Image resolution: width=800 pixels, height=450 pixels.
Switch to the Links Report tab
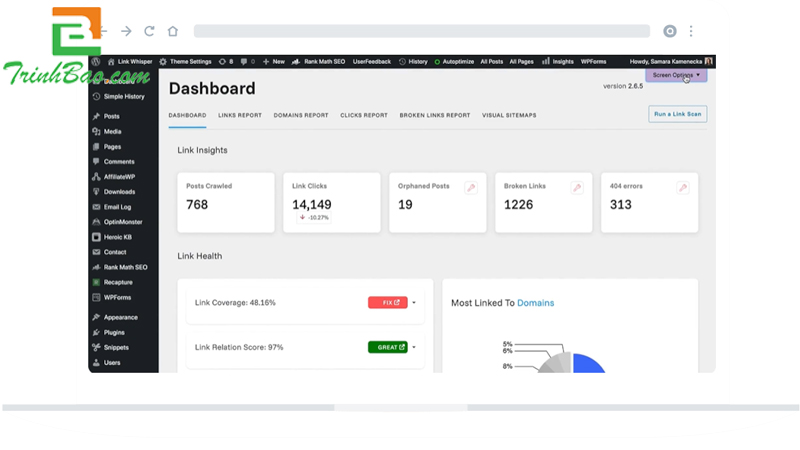[239, 115]
